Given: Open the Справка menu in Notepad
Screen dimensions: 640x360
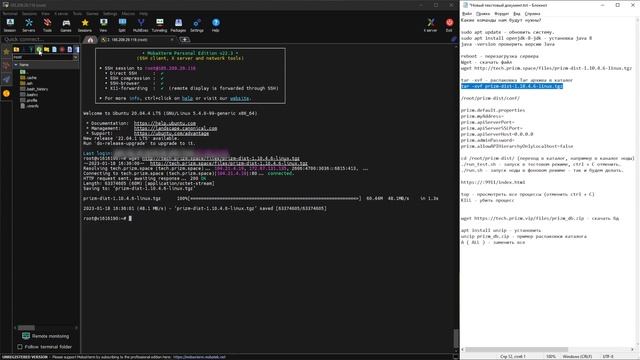Looking at the screenshot, I should [532, 14].
